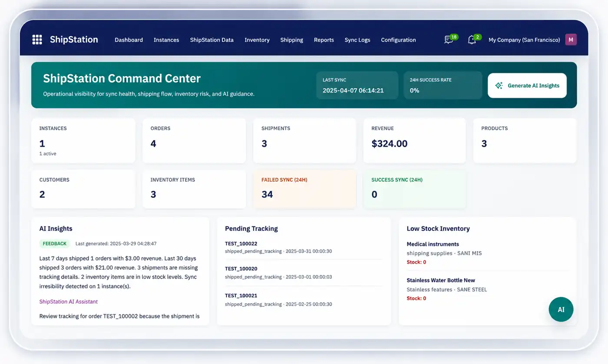The image size is (608, 364).
Task: Open the ShipStation Data menu
Action: (x=212, y=40)
